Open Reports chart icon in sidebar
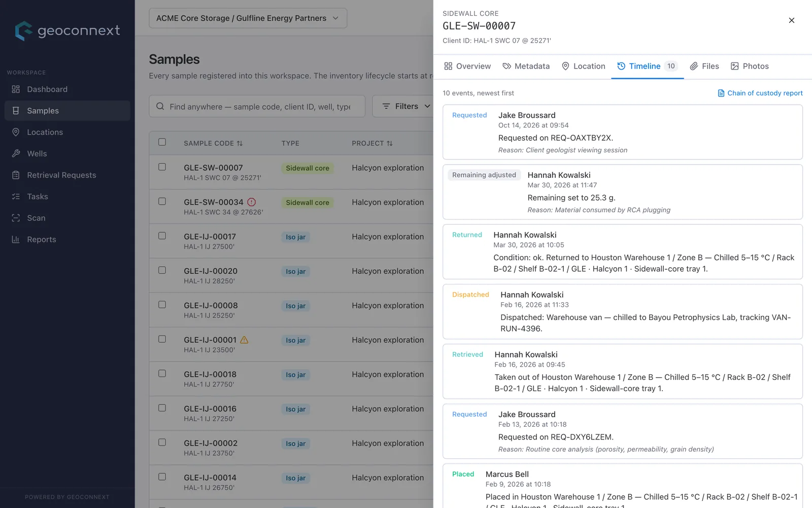 coord(16,239)
